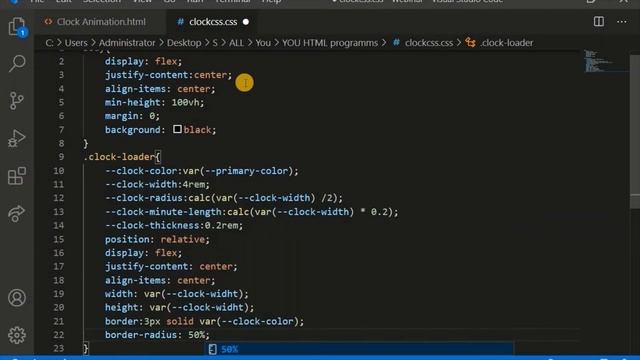Click breadcrumb segment YOU HTML programms

click(x=330, y=43)
